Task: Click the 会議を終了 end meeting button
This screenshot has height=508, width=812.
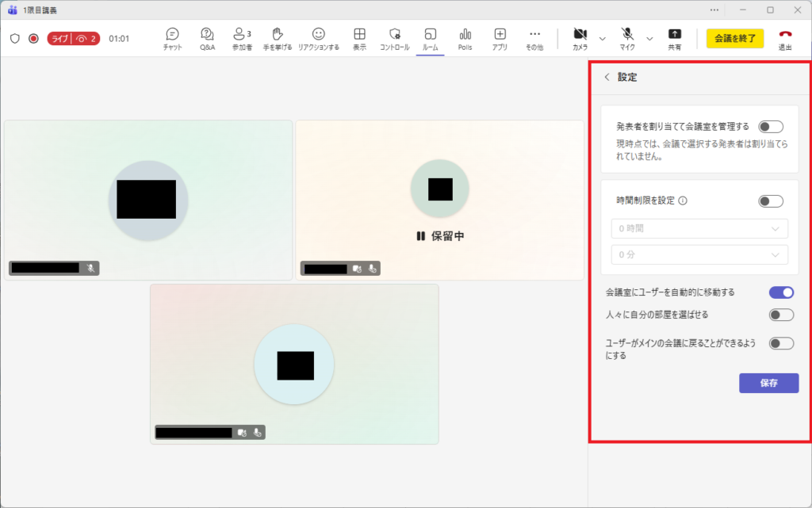Action: click(735, 38)
